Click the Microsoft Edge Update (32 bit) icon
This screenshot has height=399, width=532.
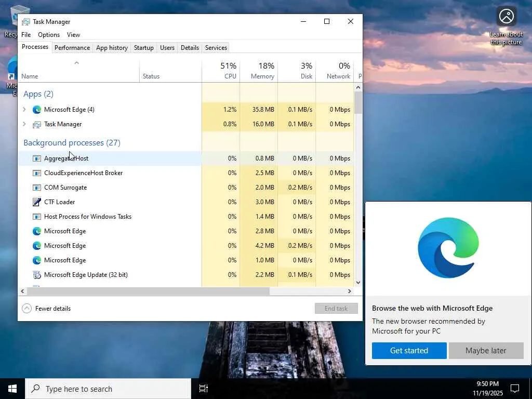tap(37, 275)
